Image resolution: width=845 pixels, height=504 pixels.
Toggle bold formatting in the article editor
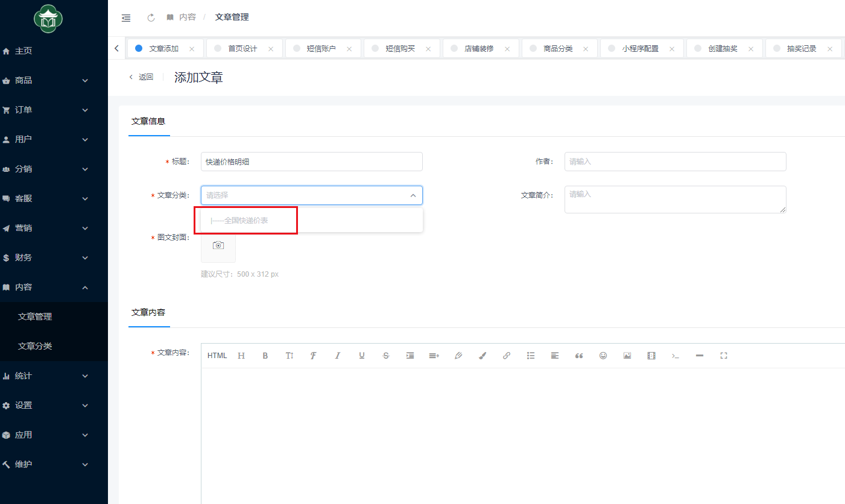(x=265, y=356)
